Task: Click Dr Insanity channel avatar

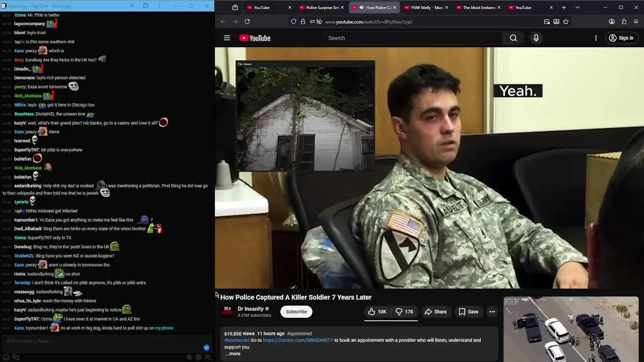Action: (x=227, y=311)
